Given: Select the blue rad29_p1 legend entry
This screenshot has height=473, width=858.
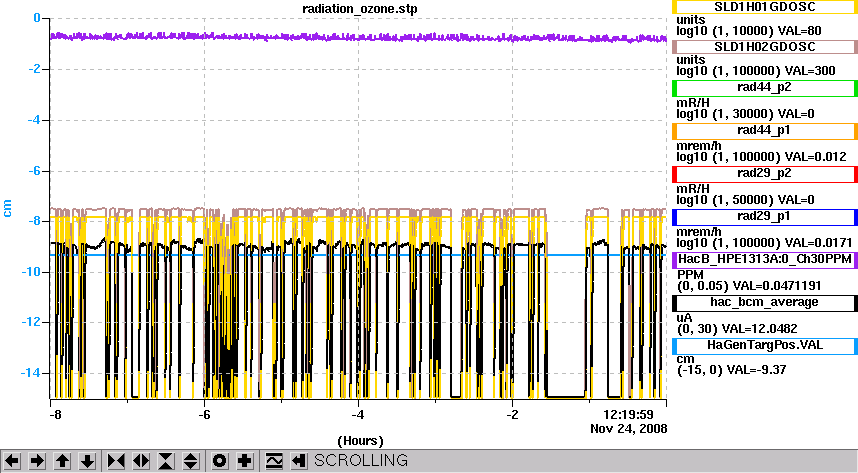Looking at the screenshot, I should [x=764, y=217].
